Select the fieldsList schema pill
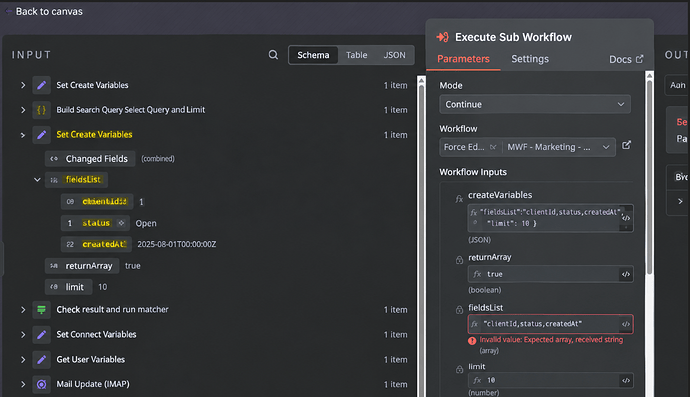 pos(76,180)
